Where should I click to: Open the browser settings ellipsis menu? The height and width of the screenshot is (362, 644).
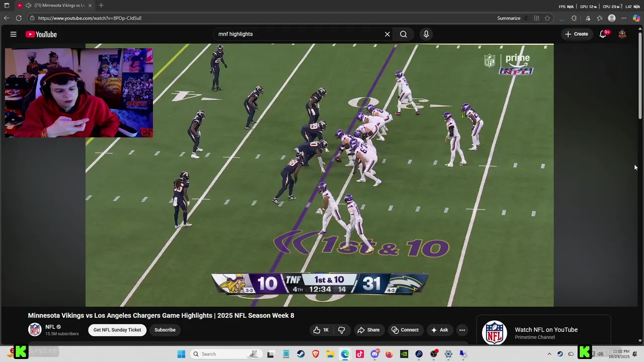point(624,18)
